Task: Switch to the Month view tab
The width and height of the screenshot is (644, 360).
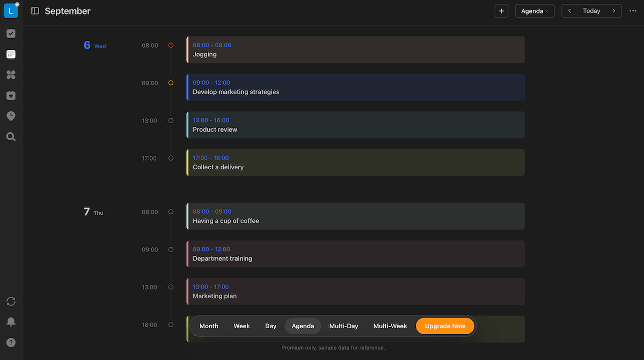Action: (209, 326)
